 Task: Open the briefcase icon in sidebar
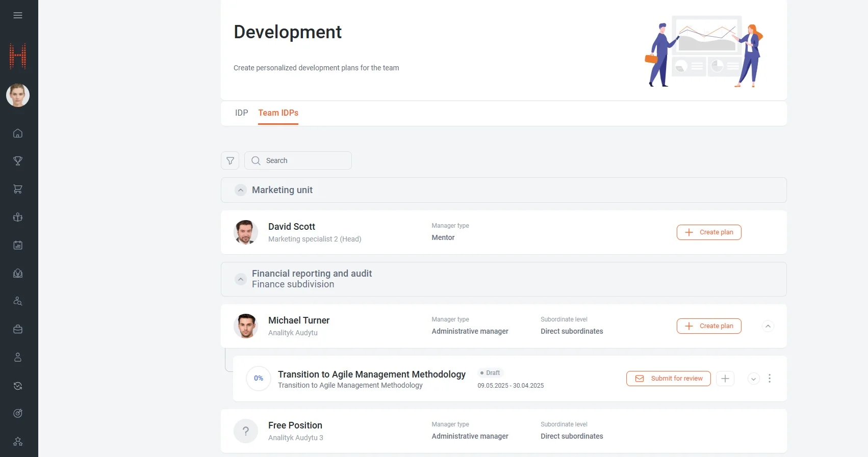pos(18,329)
